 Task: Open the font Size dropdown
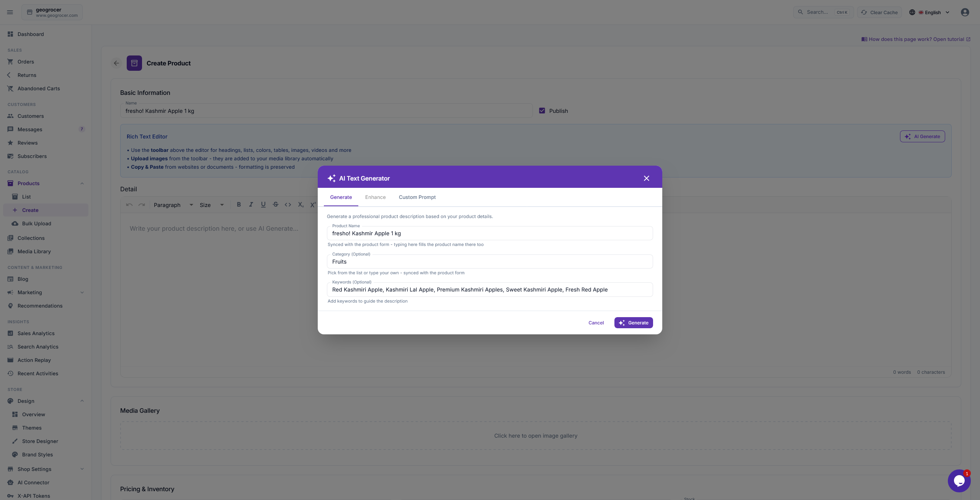tap(212, 205)
